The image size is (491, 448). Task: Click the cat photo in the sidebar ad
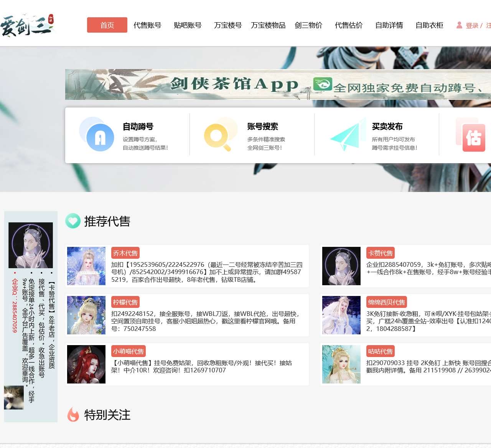coord(14,397)
